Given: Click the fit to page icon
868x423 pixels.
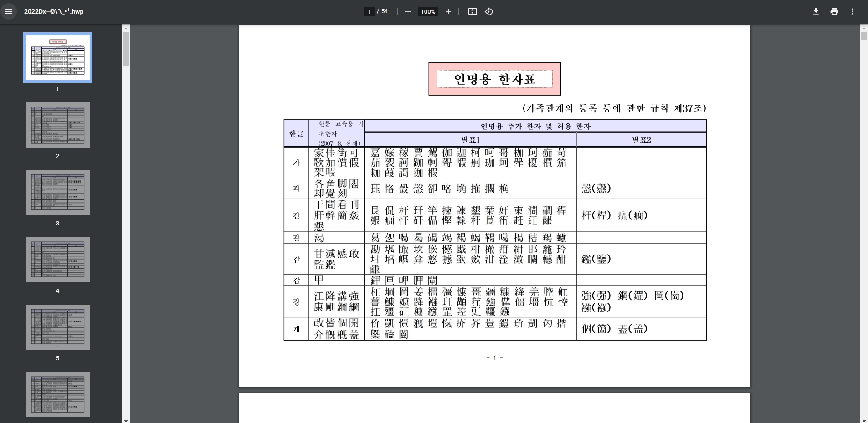Looking at the screenshot, I should coord(473,11).
